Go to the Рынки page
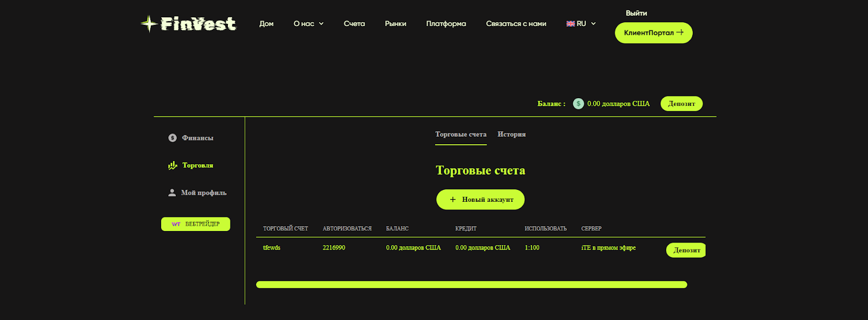Screen dimensions: 868x320 (395, 24)
